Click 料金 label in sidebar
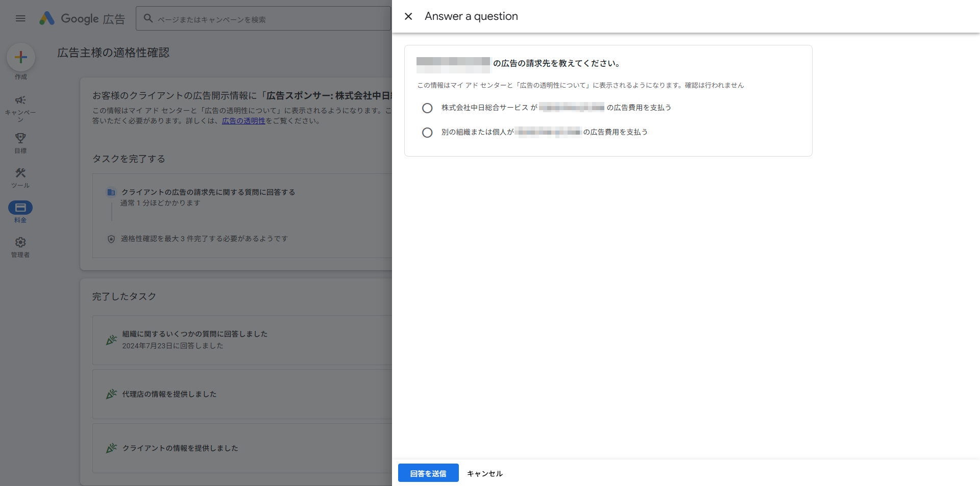This screenshot has width=980, height=486. (20, 220)
